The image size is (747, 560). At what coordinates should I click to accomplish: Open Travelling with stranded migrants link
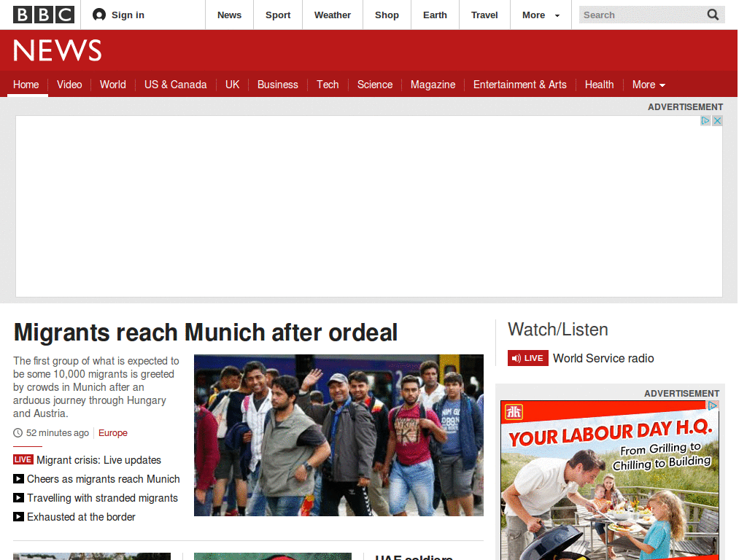(x=102, y=498)
